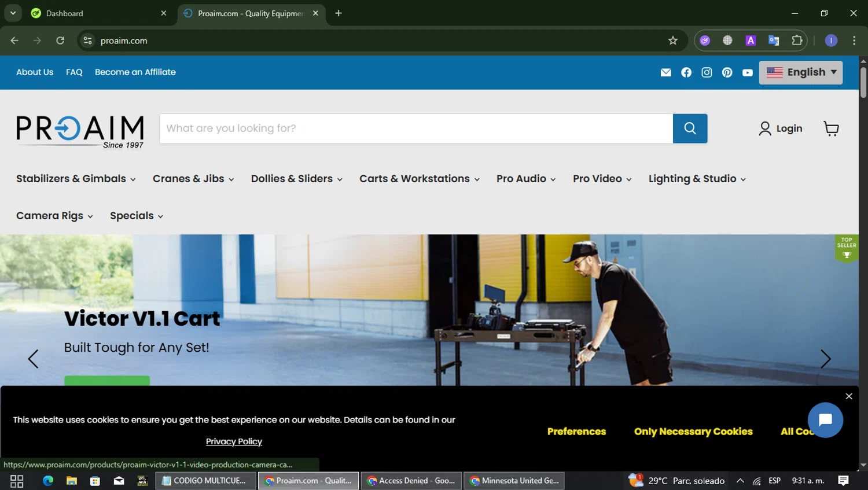The width and height of the screenshot is (868, 490).
Task: Expand Cranes & Jibs menu
Action: [x=193, y=179]
